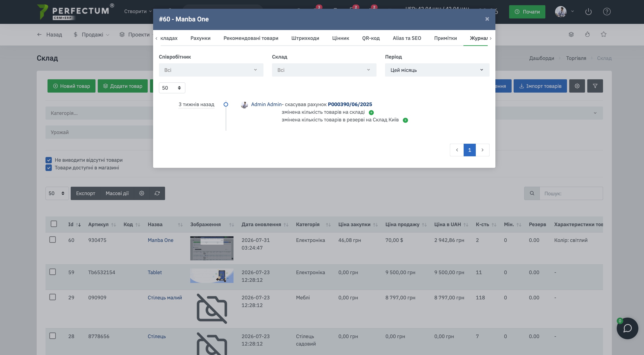Click the Експорт button
644x355 pixels.
click(86, 193)
